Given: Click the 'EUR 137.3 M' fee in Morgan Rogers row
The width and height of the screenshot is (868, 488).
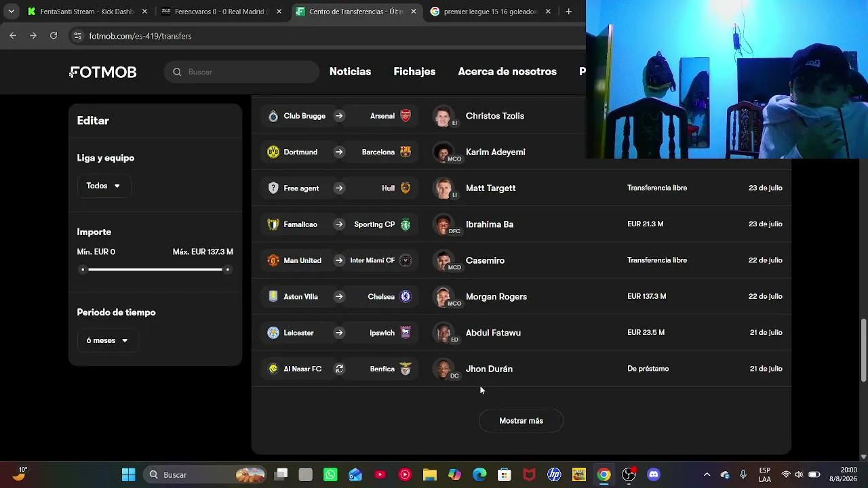Looking at the screenshot, I should [x=647, y=296].
